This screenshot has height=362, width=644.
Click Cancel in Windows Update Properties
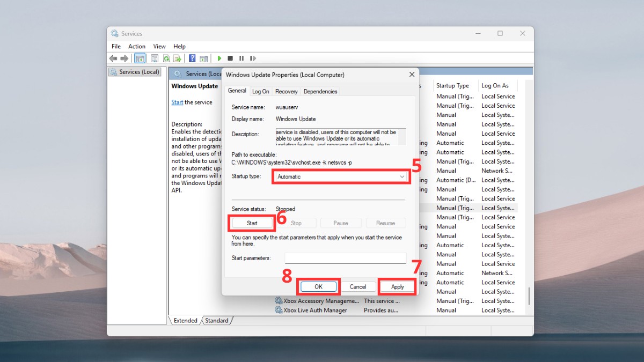pyautogui.click(x=358, y=287)
